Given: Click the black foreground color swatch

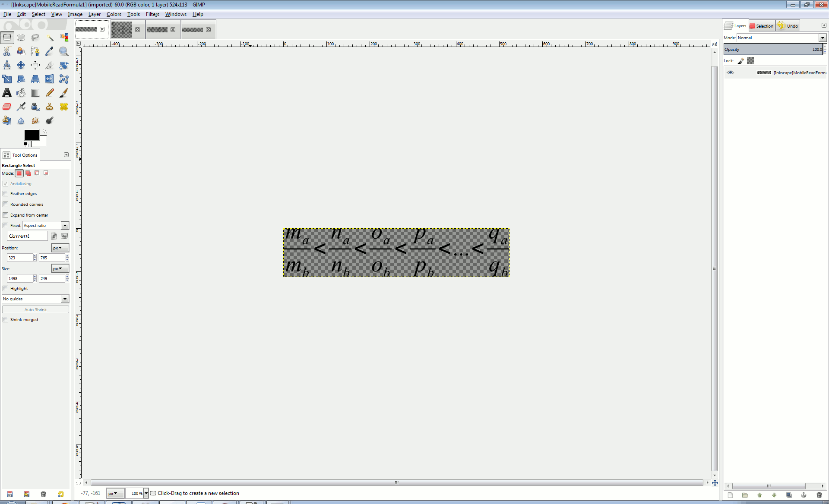Looking at the screenshot, I should (32, 135).
